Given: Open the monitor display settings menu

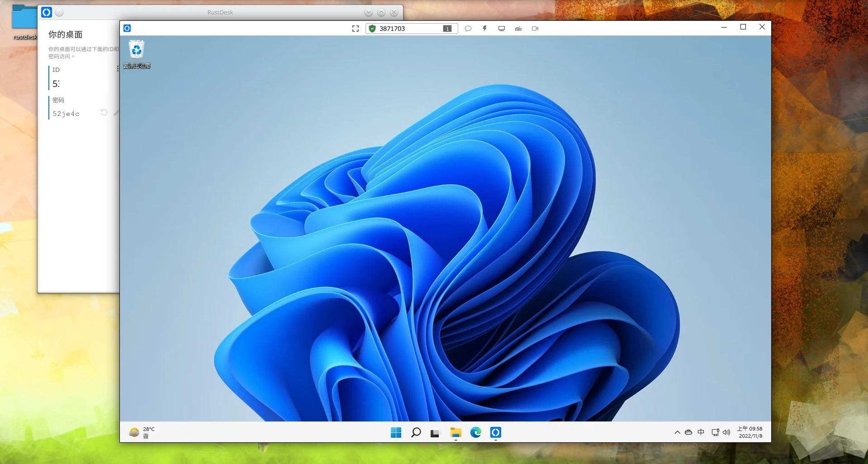Looking at the screenshot, I should [x=502, y=29].
